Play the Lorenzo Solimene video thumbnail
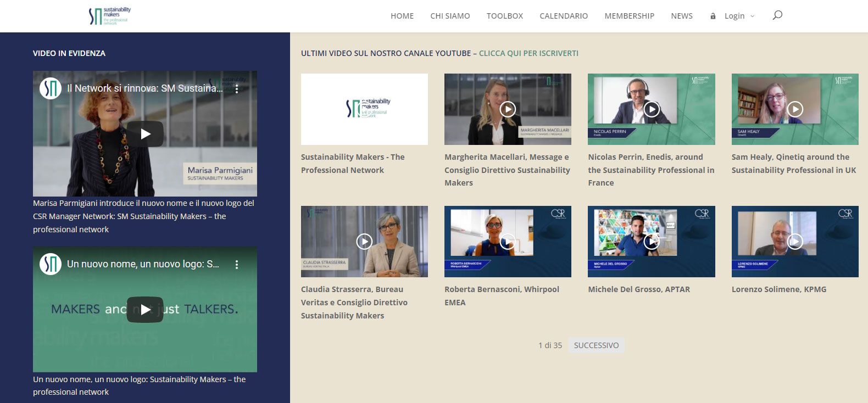This screenshot has height=403, width=868. [x=795, y=242]
